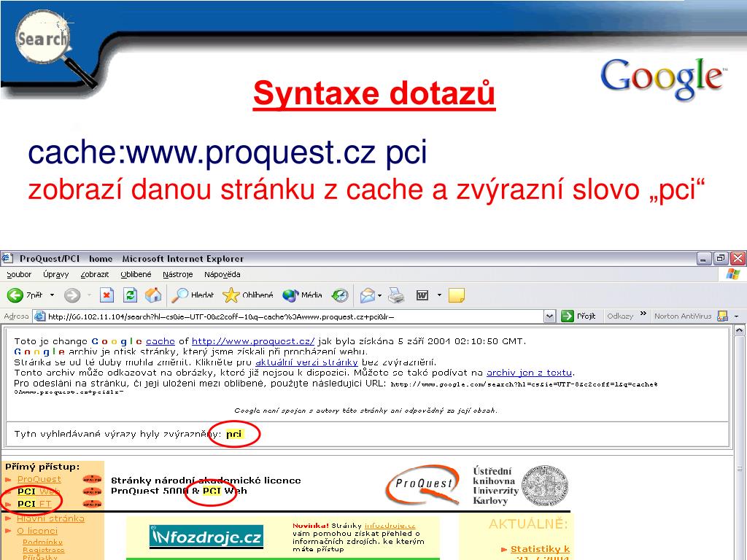The image size is (747, 560).
Task: Click the page icon in address bar
Action: click(x=41, y=316)
